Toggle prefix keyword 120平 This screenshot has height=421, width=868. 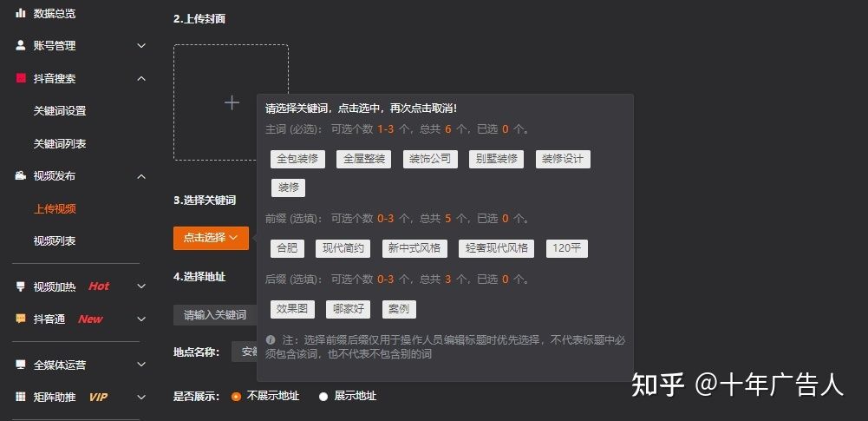coord(567,248)
